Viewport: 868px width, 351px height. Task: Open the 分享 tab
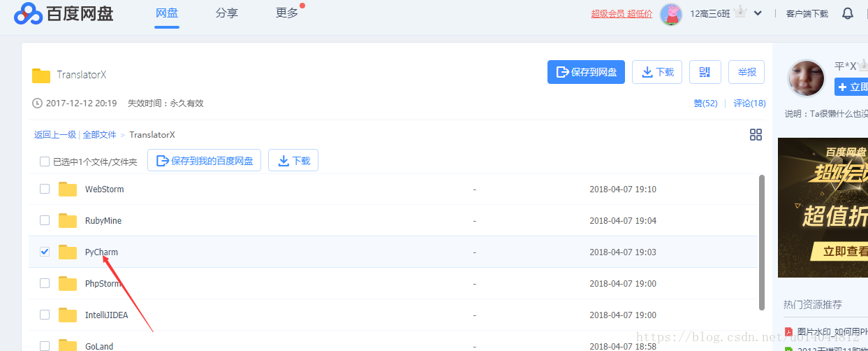227,13
